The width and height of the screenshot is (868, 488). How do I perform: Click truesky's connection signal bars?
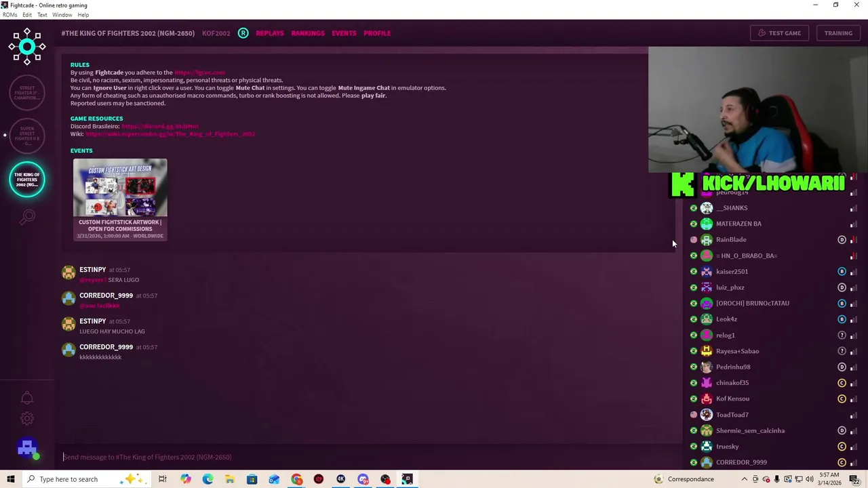click(853, 447)
